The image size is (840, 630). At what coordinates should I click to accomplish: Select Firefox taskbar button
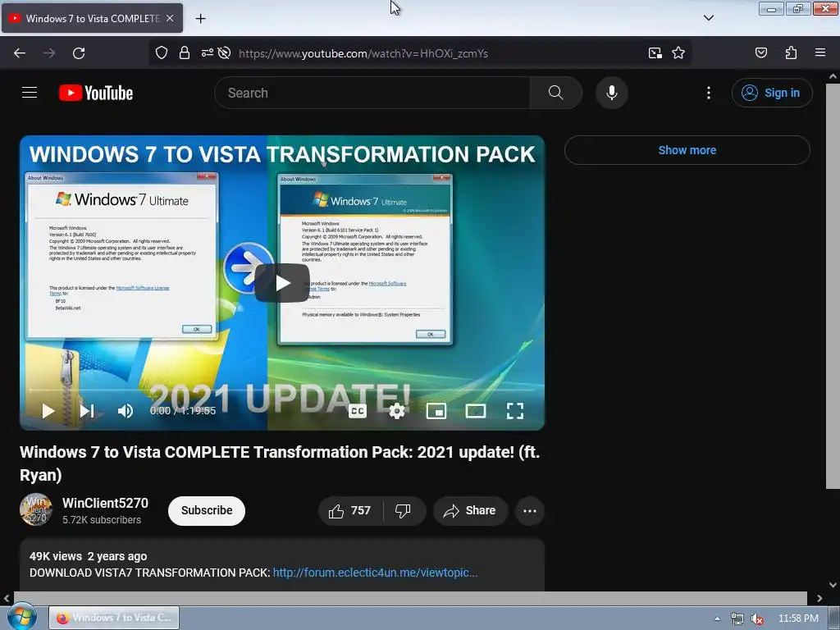114,618
